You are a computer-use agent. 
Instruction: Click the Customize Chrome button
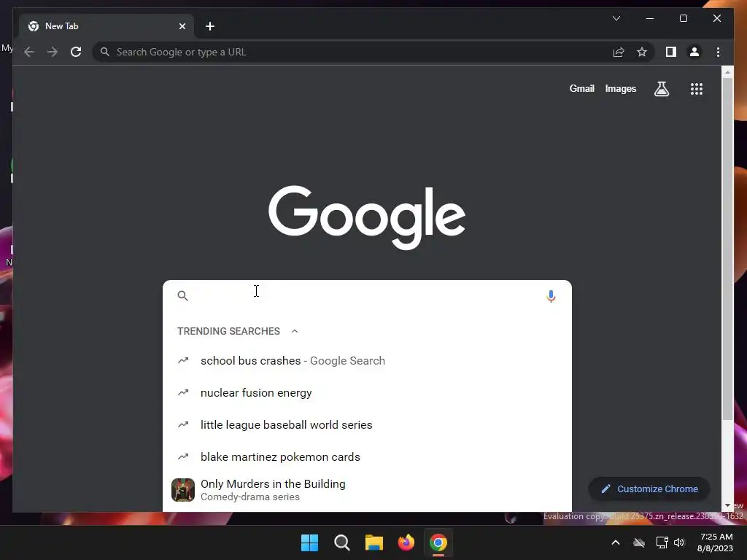[x=649, y=489]
